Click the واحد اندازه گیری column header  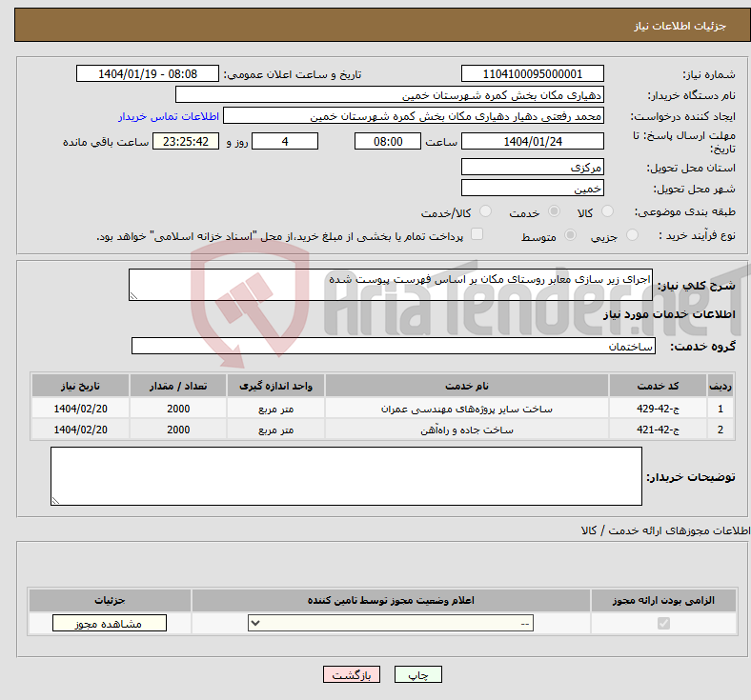point(275,386)
